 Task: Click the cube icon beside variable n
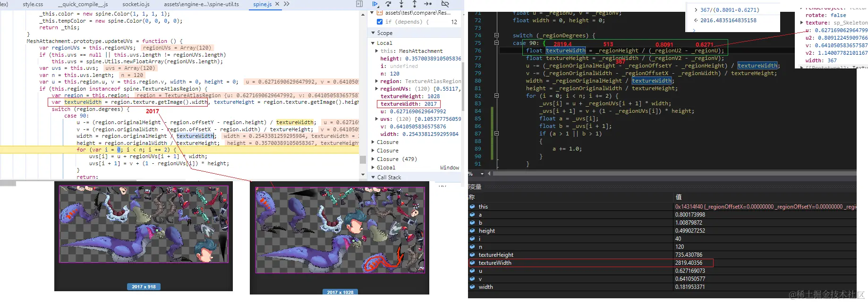[472, 247]
